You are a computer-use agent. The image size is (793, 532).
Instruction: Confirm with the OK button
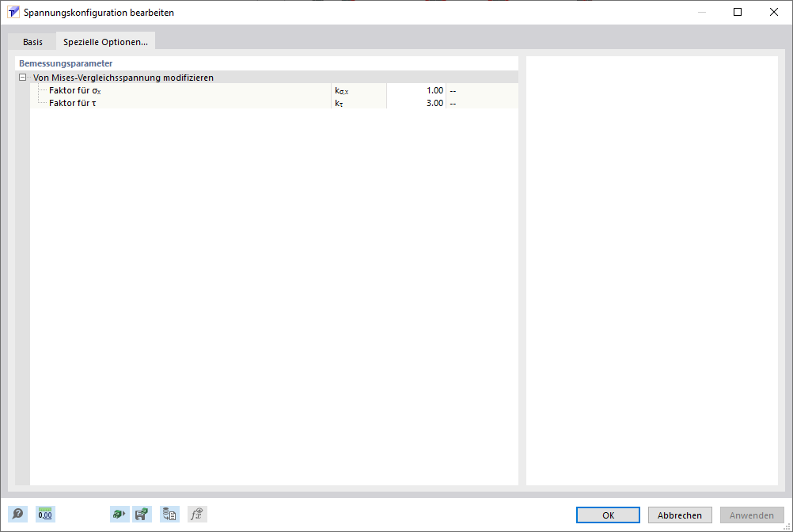click(608, 515)
